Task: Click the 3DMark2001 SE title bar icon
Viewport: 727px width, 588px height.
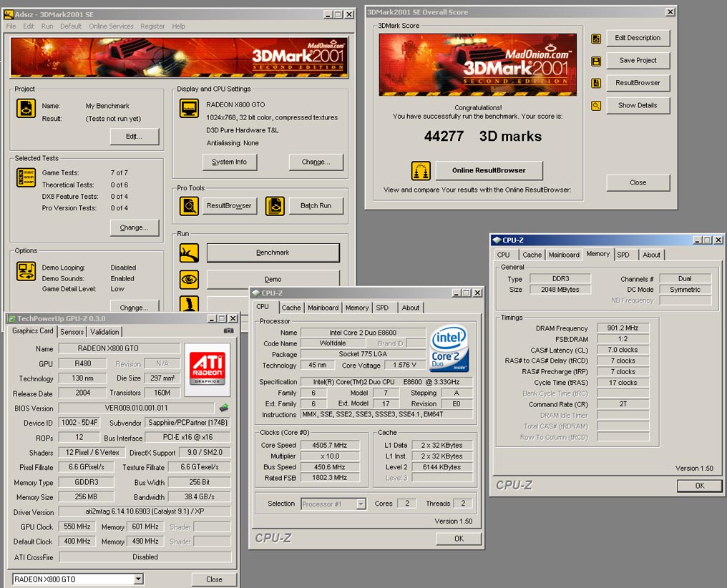Action: point(9,14)
